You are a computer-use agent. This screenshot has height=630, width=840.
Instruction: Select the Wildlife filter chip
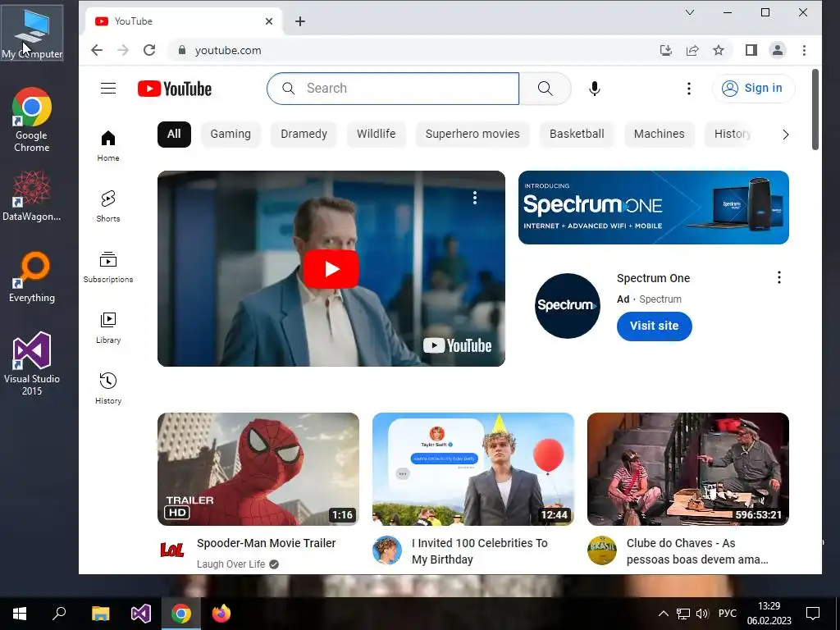(x=376, y=134)
